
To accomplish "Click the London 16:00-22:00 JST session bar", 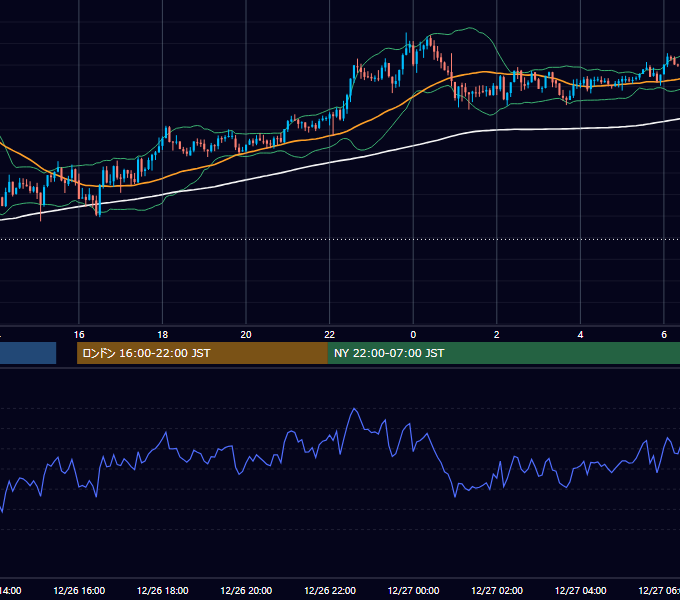I will click(x=202, y=353).
